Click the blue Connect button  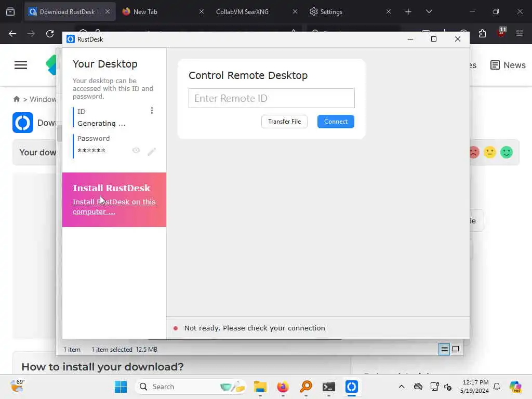(336, 122)
